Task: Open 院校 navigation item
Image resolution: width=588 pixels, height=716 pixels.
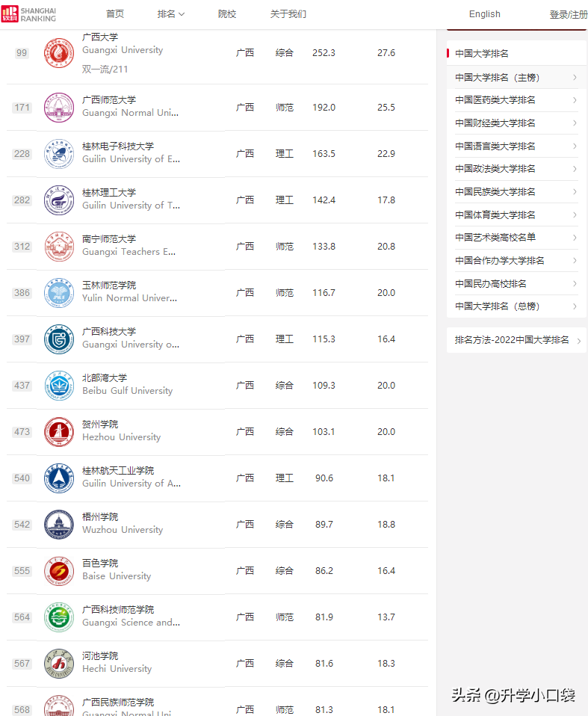Action: pos(227,14)
